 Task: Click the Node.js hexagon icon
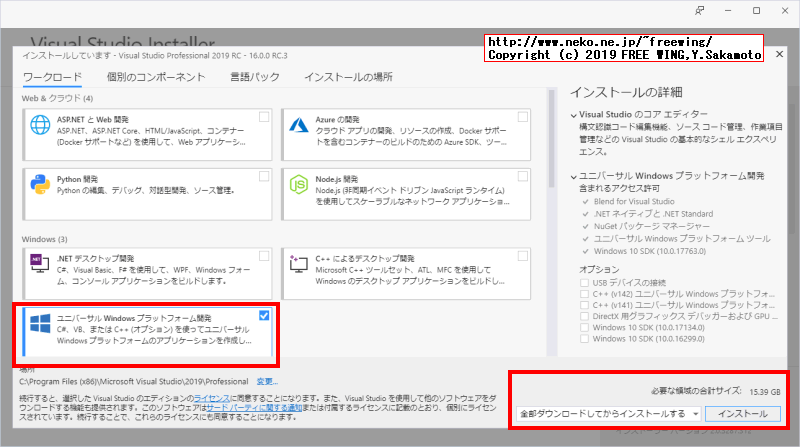coord(298,184)
